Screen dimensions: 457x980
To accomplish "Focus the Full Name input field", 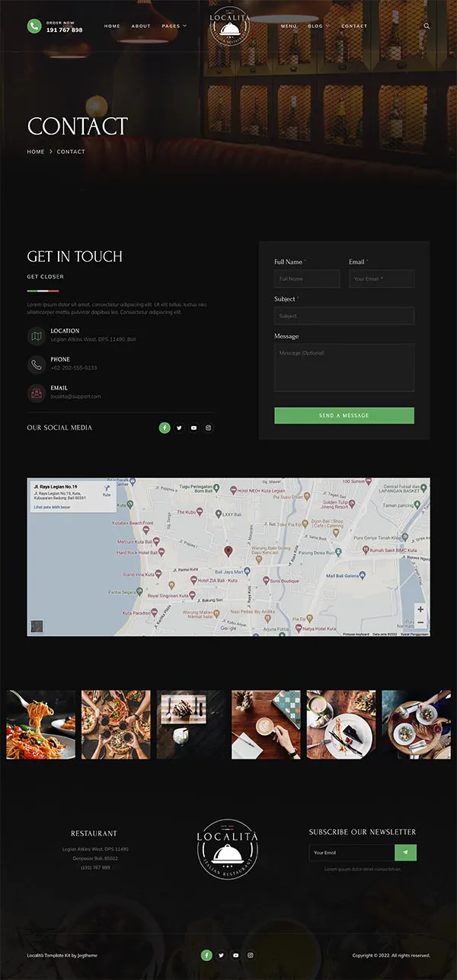I will pyautogui.click(x=307, y=278).
